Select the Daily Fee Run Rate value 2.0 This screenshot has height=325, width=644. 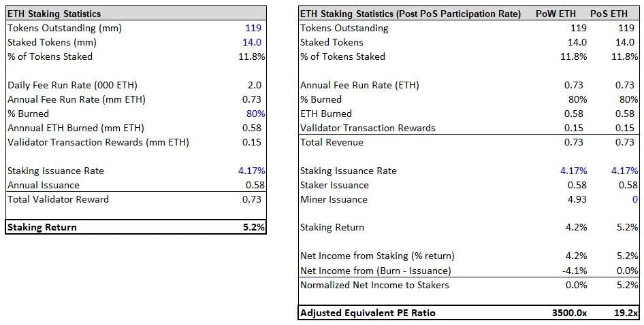254,85
